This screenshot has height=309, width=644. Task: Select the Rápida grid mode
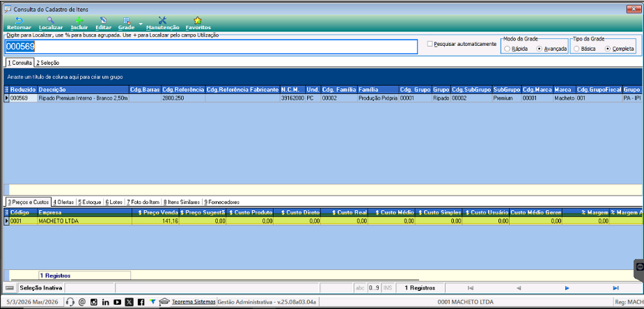coord(508,49)
